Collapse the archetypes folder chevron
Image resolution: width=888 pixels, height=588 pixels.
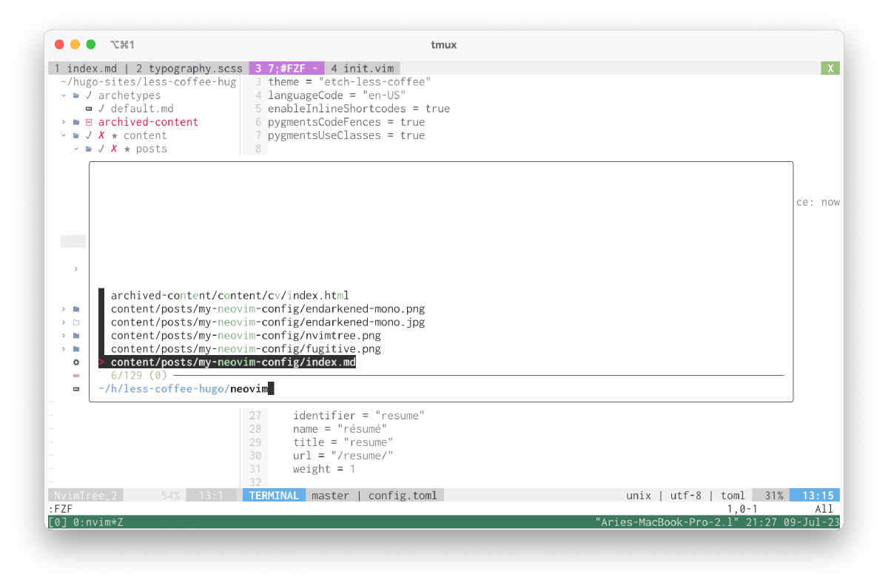pyautogui.click(x=64, y=95)
